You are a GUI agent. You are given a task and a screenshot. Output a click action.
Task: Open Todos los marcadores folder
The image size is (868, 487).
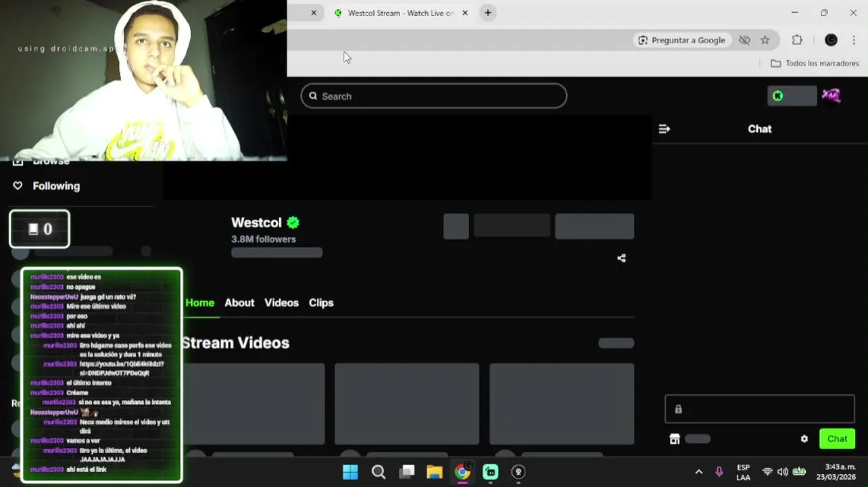pyautogui.click(x=815, y=63)
